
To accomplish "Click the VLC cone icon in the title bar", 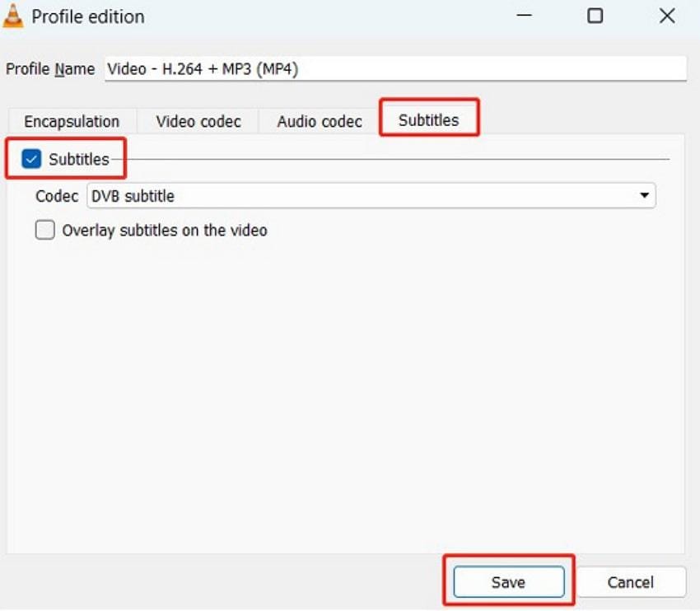I will 12,16.
